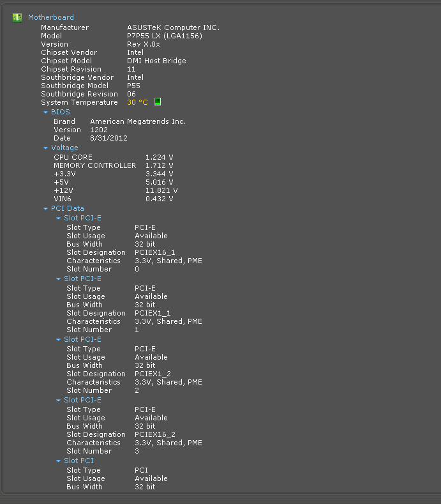Viewport: 441px width, 504px height.
Task: Select the 'Rev X.0x' version value
Action: 143,44
